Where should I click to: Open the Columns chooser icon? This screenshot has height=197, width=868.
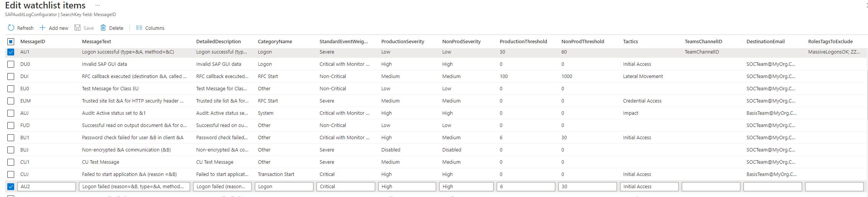139,28
